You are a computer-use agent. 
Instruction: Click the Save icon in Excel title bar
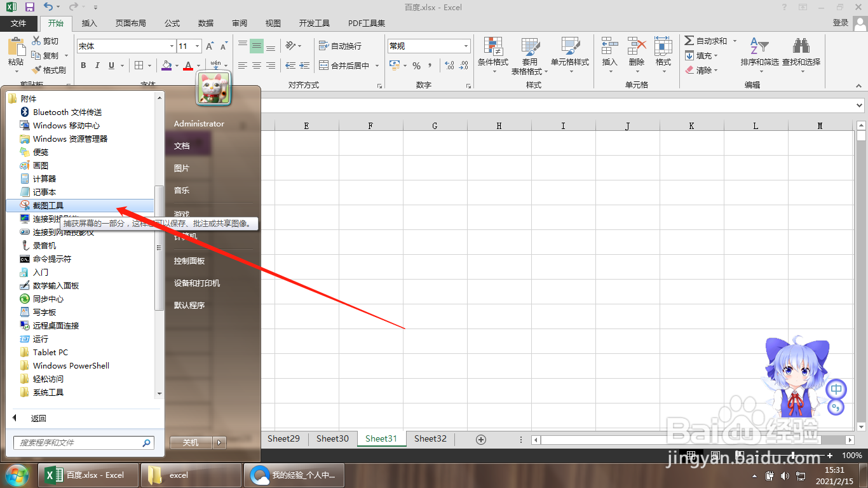tap(29, 7)
